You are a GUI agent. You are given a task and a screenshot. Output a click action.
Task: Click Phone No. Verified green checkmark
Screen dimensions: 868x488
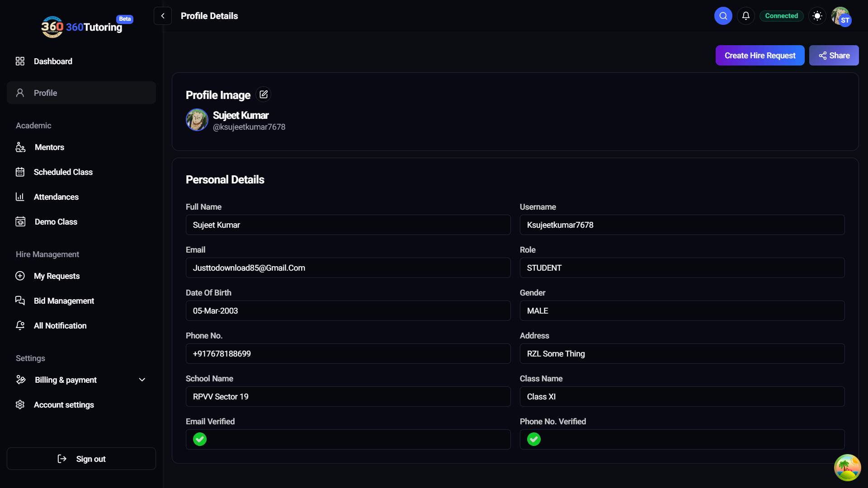[x=534, y=439]
